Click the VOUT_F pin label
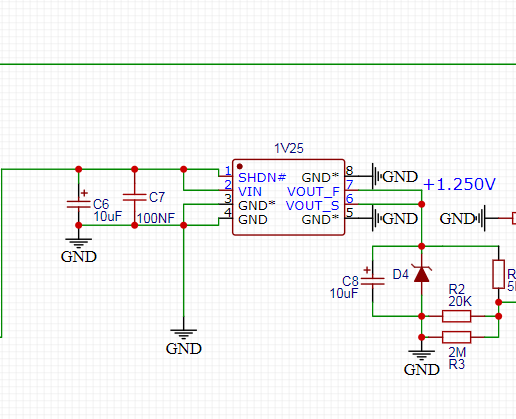 click(313, 192)
